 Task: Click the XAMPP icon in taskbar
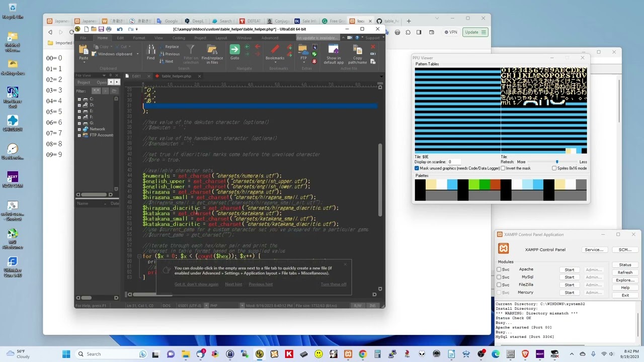[348, 354]
